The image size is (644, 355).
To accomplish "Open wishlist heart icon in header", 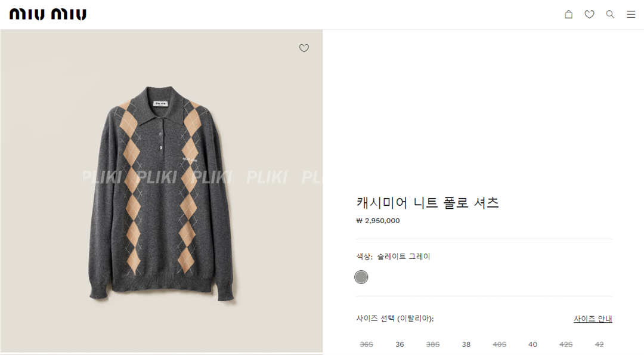I will 589,14.
